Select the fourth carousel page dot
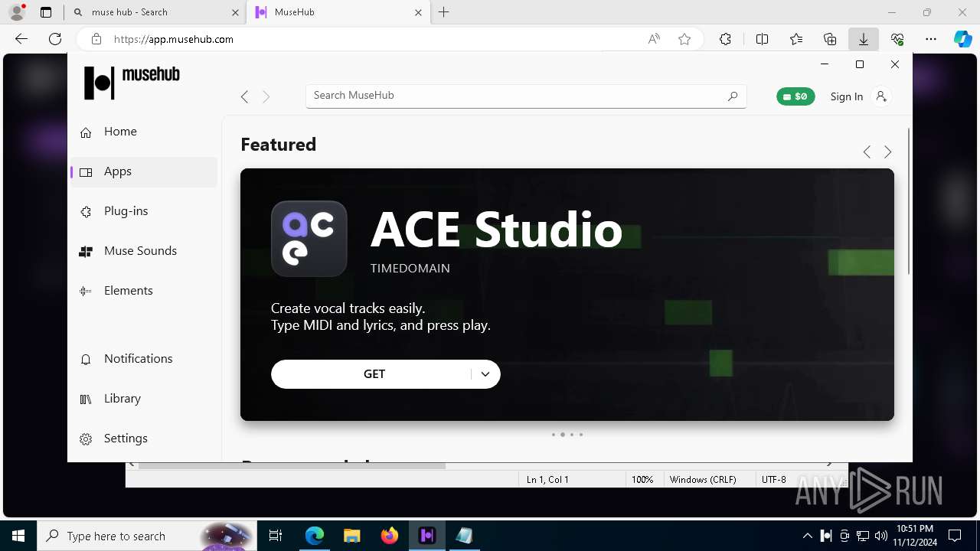 click(581, 435)
